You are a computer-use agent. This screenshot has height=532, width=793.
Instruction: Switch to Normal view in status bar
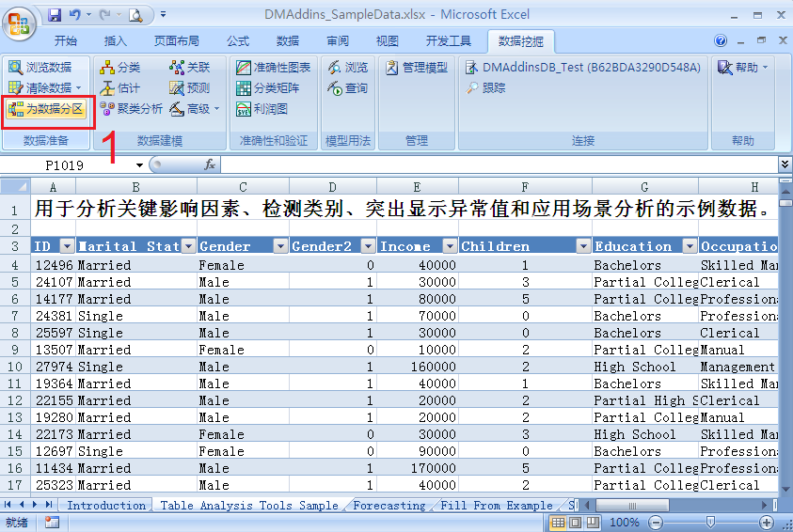(x=558, y=523)
